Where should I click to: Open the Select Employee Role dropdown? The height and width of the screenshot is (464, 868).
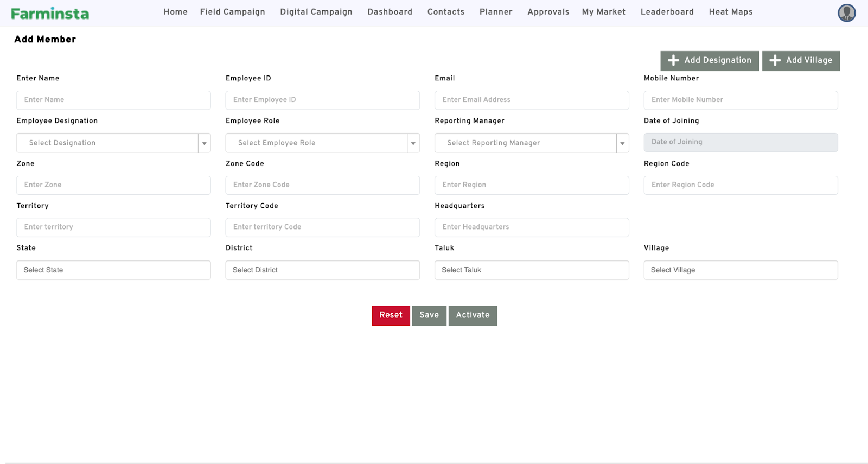[x=322, y=143]
